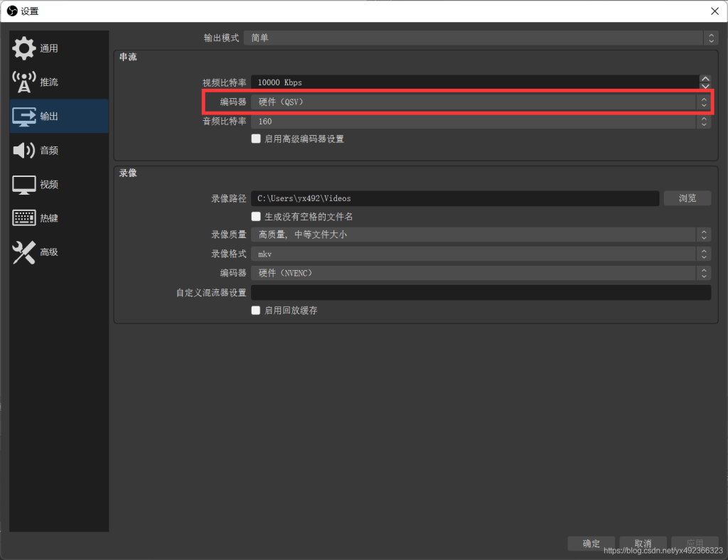Click the 自定义混流器设置 text field

(x=480, y=293)
